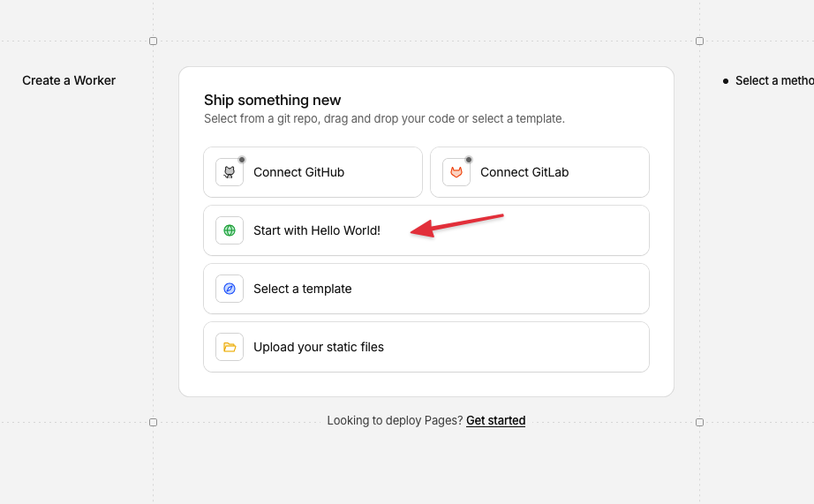
Task: Click the blue compass template icon
Action: pyautogui.click(x=230, y=289)
